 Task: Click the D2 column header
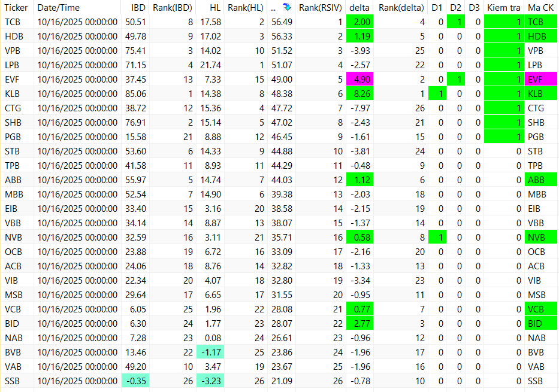pyautogui.click(x=455, y=7)
